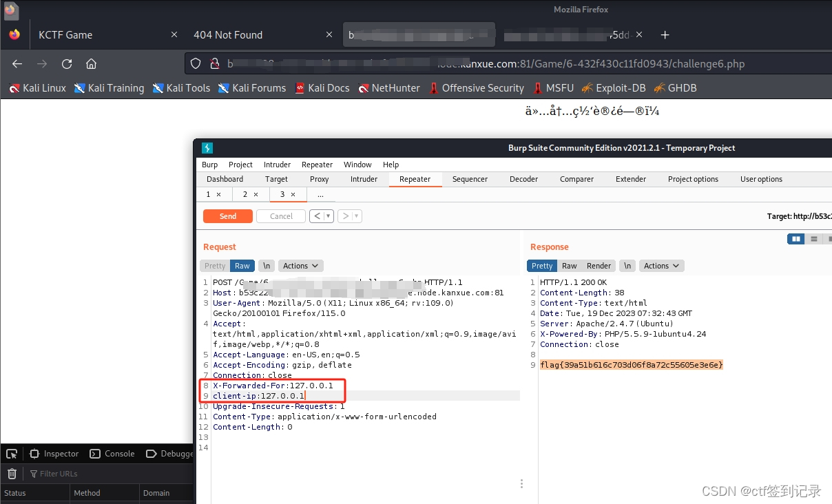The height and width of the screenshot is (504, 832).
Task: Open the NetHunter bookmark
Action: 389,88
